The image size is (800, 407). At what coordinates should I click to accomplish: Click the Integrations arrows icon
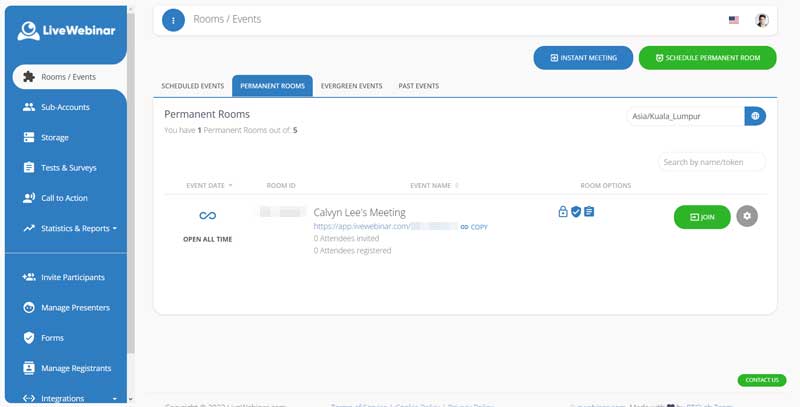coord(29,398)
